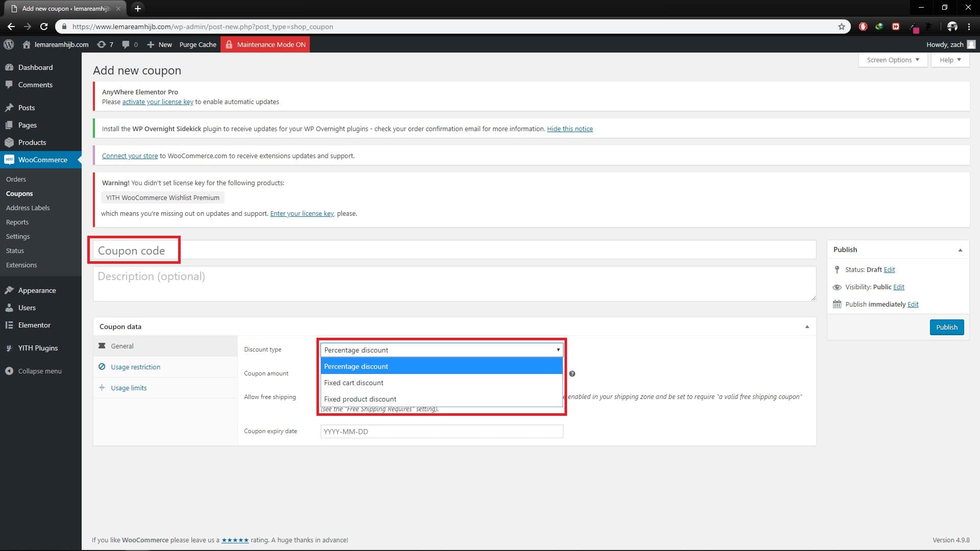Screen dimensions: 980x551
Task: Click the five-star rating link
Action: 235,540
